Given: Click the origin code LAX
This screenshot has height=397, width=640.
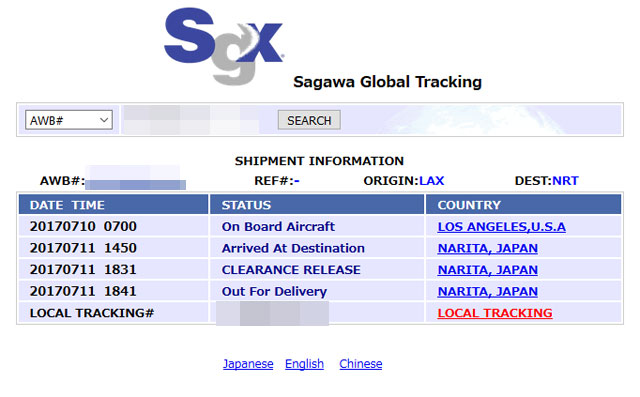Looking at the screenshot, I should click(431, 181).
